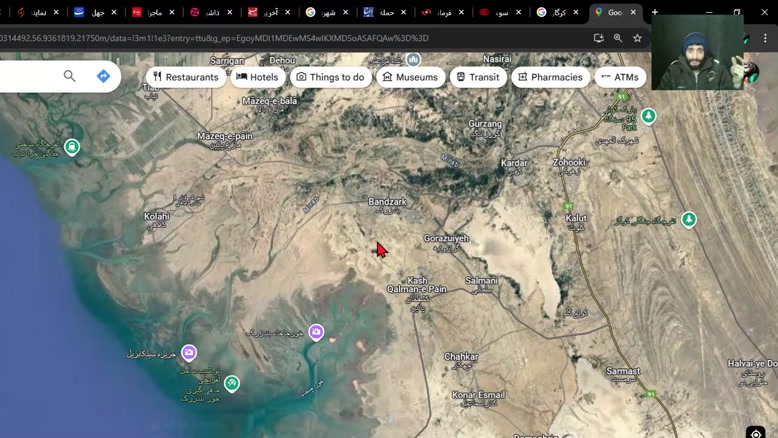Click the install app icon in address bar
Image resolution: width=778 pixels, height=438 pixels.
pyautogui.click(x=598, y=38)
